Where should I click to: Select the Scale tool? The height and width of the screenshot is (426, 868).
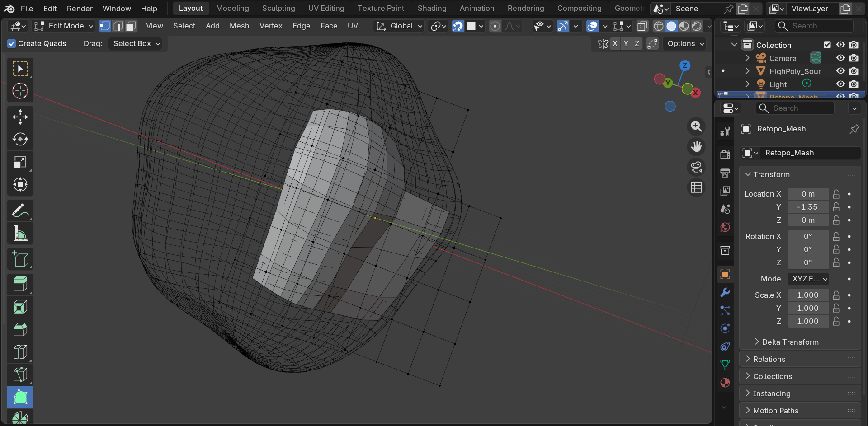pos(20,162)
